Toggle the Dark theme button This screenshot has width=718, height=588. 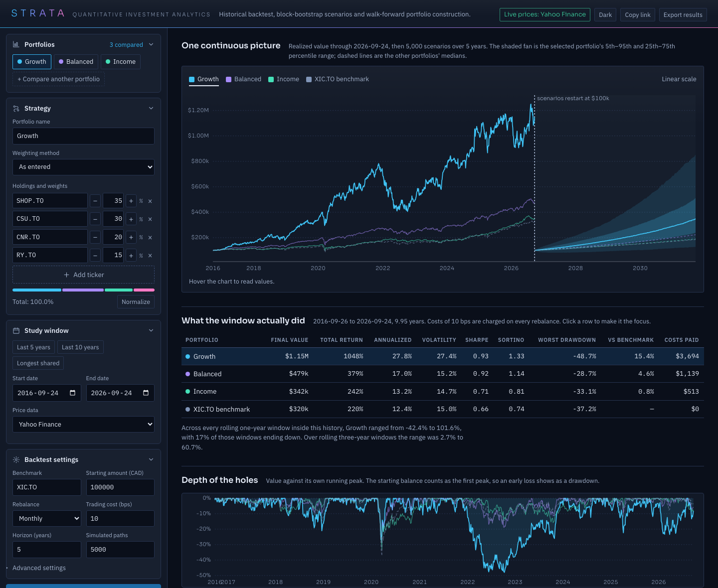pos(605,14)
